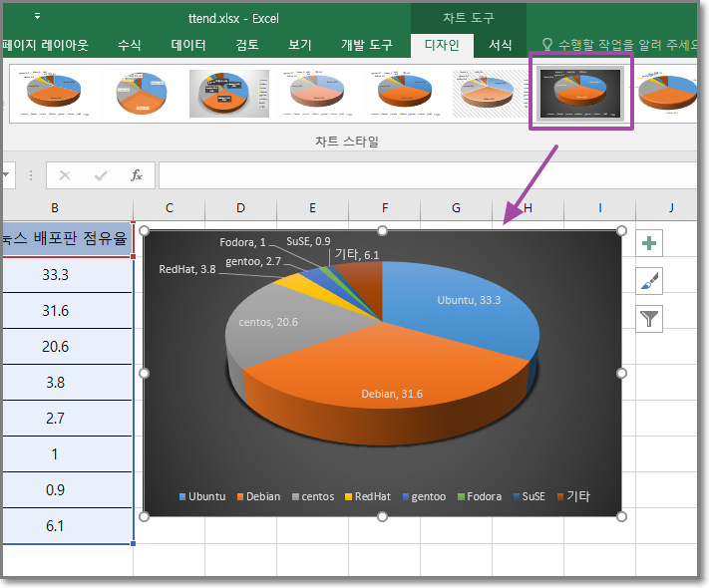
Task: Expand the Name Box dropdown arrow
Action: tap(6, 175)
